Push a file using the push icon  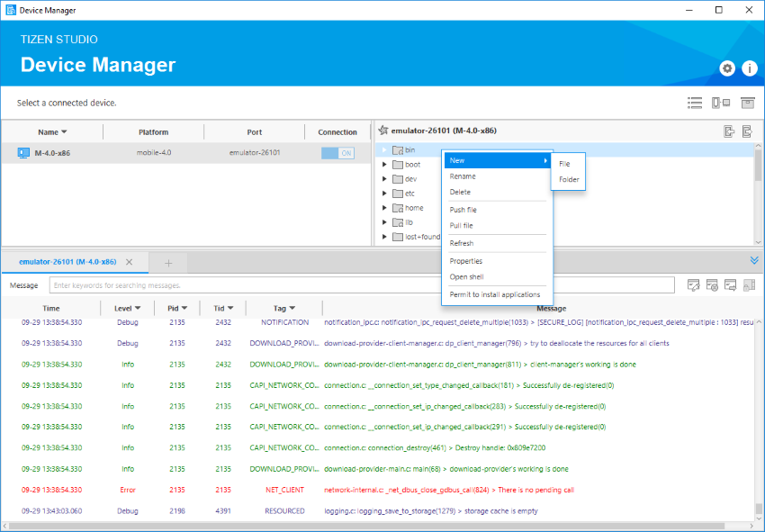(x=729, y=131)
